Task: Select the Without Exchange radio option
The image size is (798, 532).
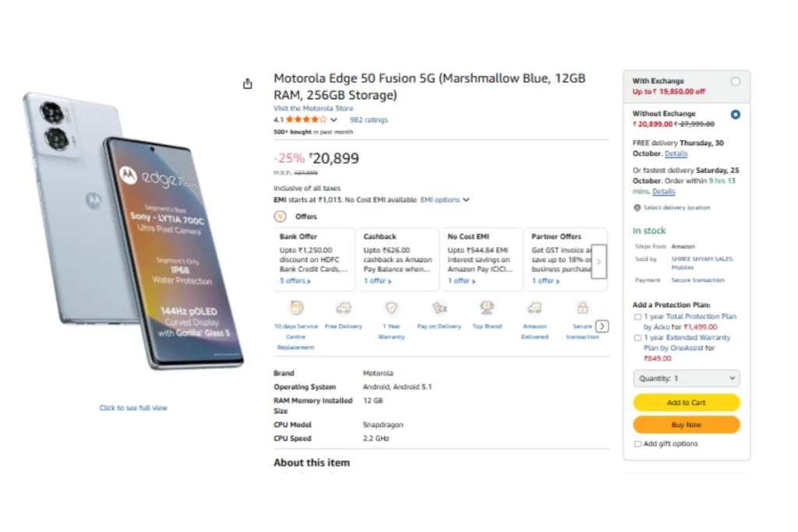Action: 736,115
